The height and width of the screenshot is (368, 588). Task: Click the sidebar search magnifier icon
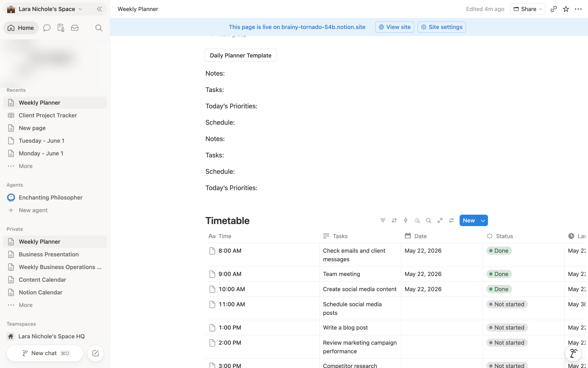coord(99,28)
